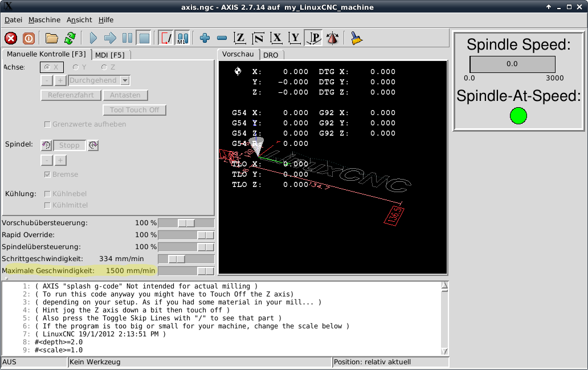Click the spindle Stopp button
The image size is (588, 370).
pos(70,145)
